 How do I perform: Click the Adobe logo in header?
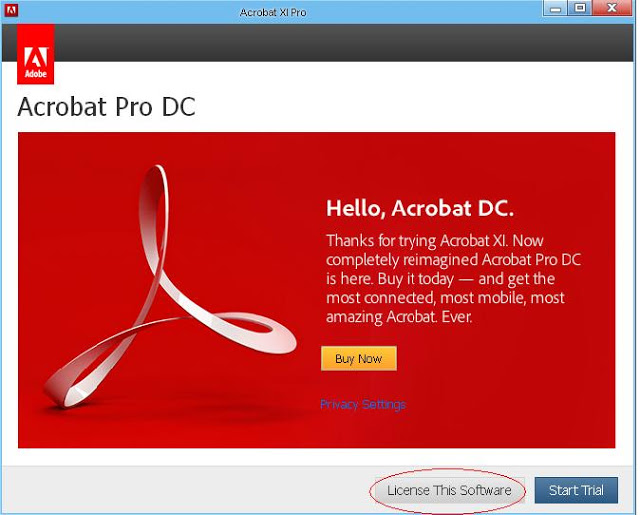tap(36, 54)
